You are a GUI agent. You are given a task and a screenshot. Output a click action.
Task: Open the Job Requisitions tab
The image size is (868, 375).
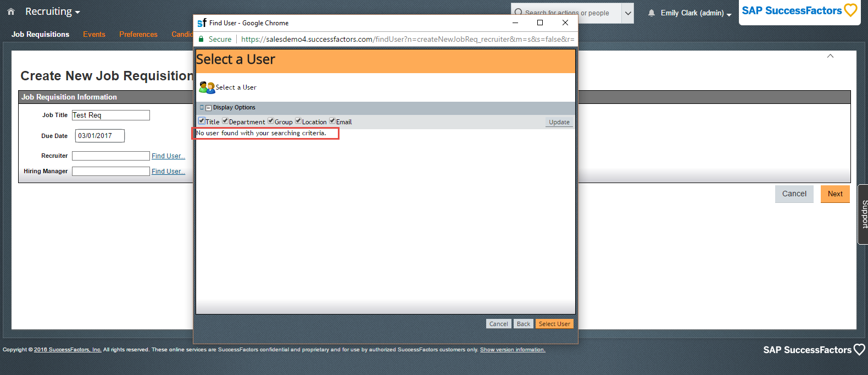(x=40, y=34)
